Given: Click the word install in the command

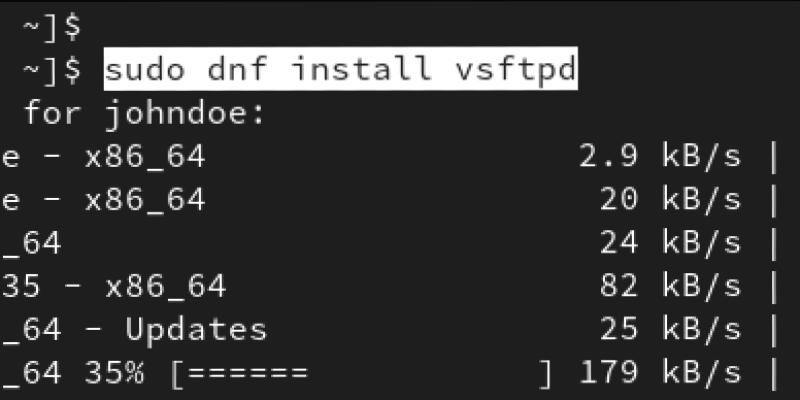Looking at the screenshot, I should pyautogui.click(x=362, y=69).
